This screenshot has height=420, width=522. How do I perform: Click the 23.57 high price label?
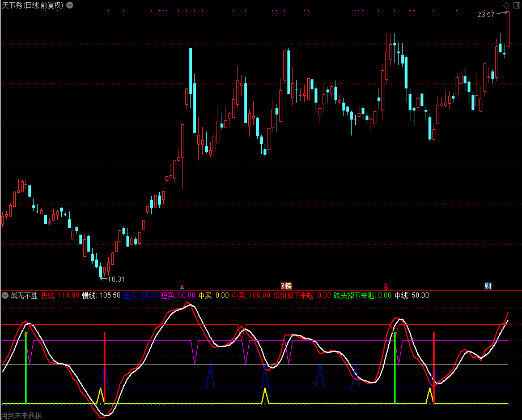coord(486,15)
